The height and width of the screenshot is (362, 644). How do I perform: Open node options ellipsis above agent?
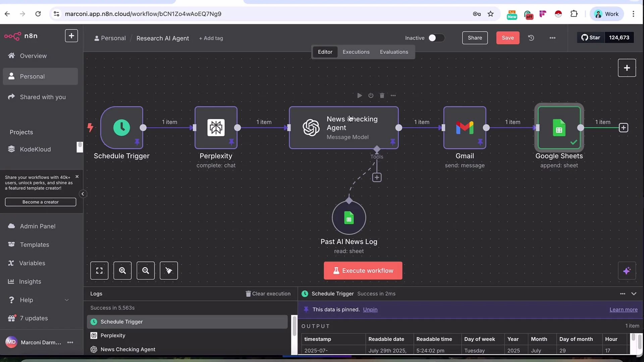(x=393, y=96)
